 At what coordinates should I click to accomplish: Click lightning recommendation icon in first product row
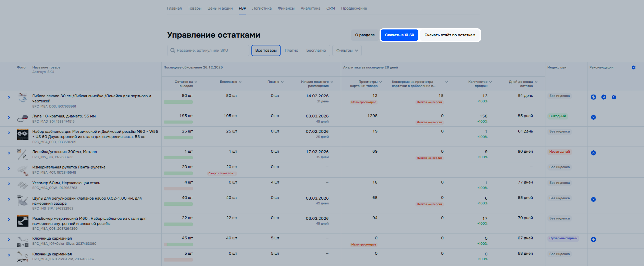pyautogui.click(x=593, y=97)
